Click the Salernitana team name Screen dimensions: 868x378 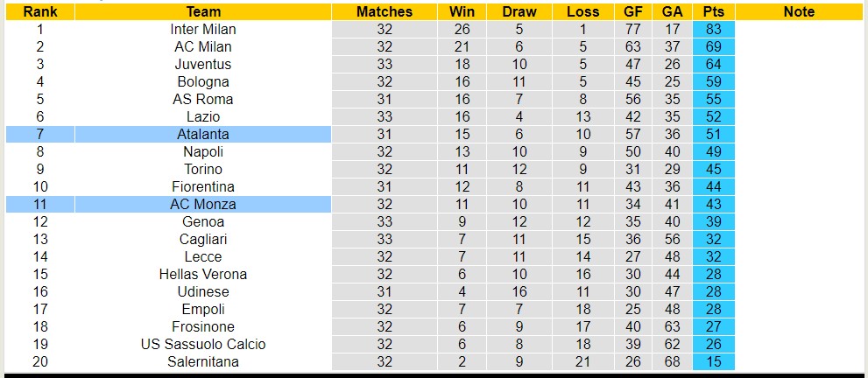pyautogui.click(x=203, y=361)
